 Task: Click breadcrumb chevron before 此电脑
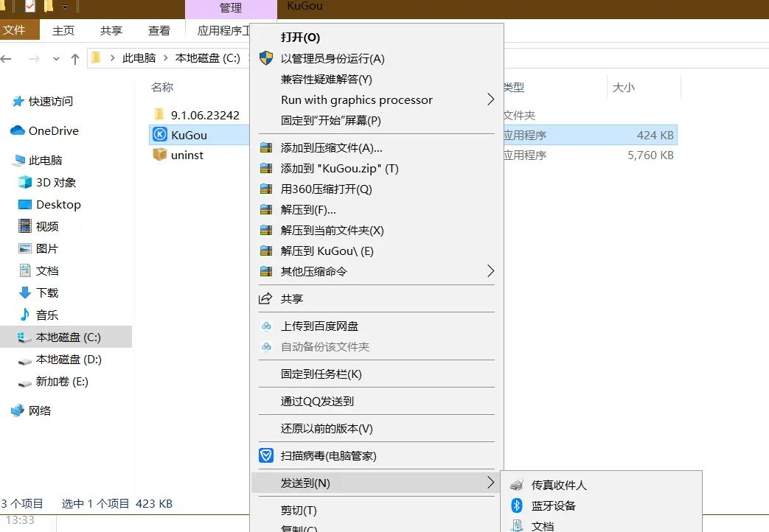112,58
